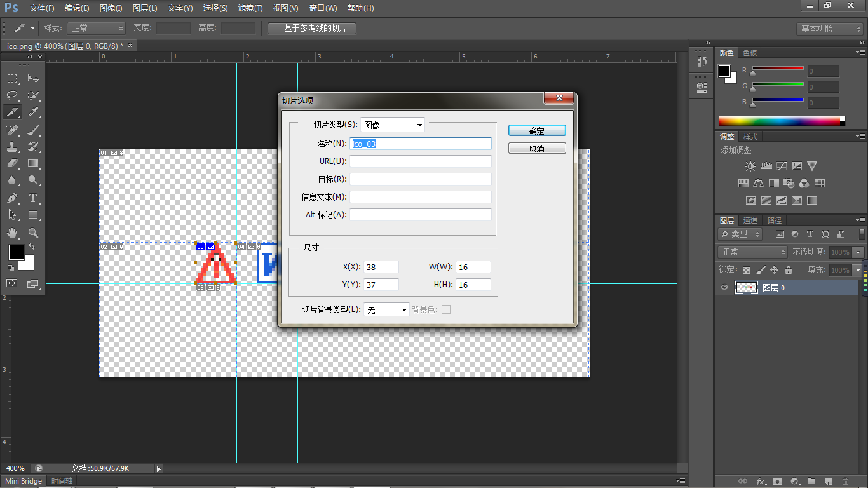This screenshot has height=488, width=868.
Task: Toggle lock transparent pixels icon
Action: (746, 270)
